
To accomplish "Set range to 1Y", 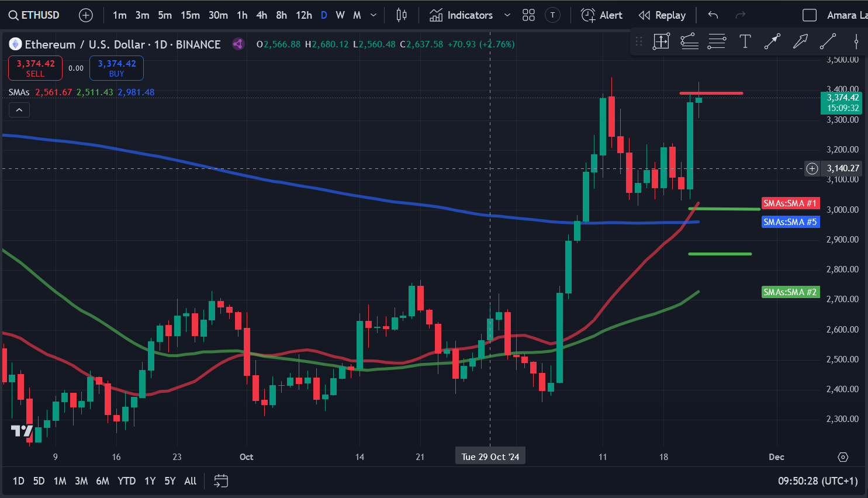I will pos(150,481).
